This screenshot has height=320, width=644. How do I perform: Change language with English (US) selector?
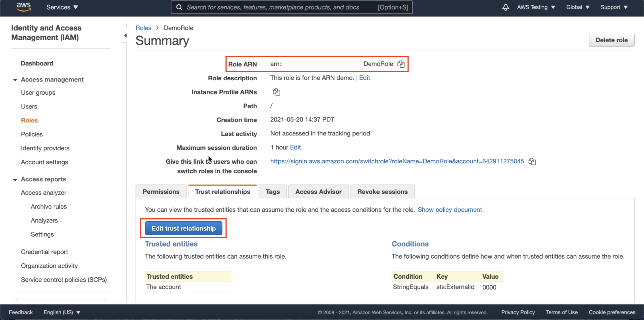[x=62, y=312]
